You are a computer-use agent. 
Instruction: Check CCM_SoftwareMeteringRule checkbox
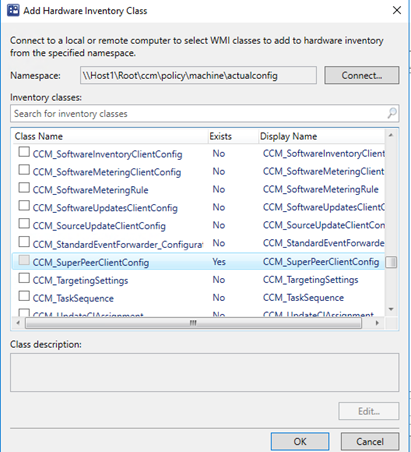click(x=24, y=188)
